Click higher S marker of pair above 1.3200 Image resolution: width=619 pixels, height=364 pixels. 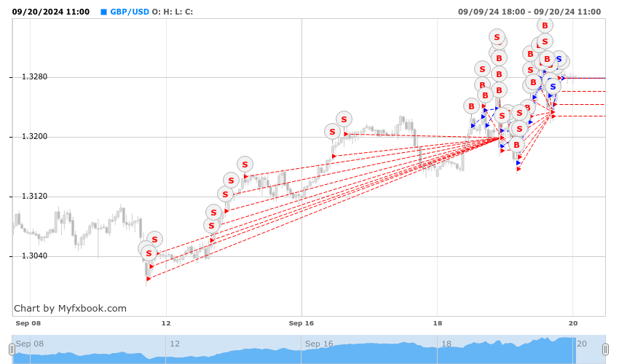[344, 119]
